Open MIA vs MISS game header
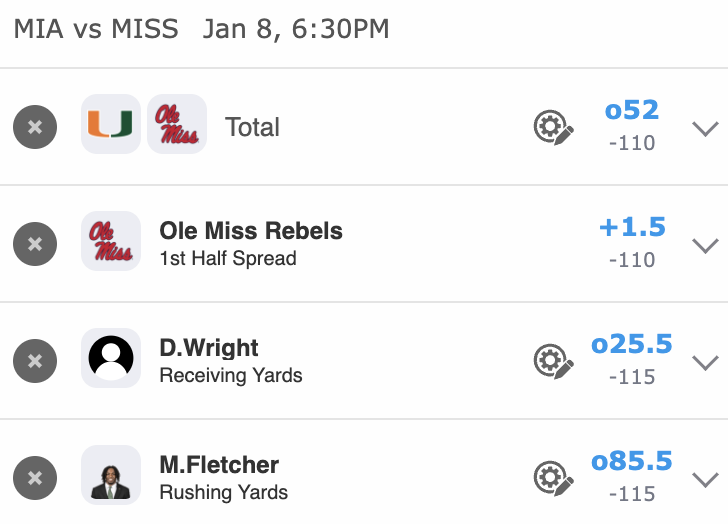This screenshot has height=524, width=728. click(x=200, y=28)
